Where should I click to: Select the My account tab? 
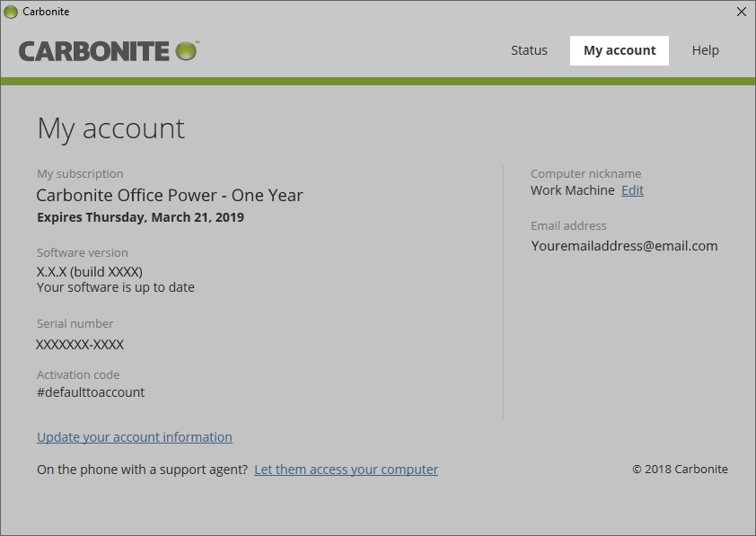pos(620,50)
